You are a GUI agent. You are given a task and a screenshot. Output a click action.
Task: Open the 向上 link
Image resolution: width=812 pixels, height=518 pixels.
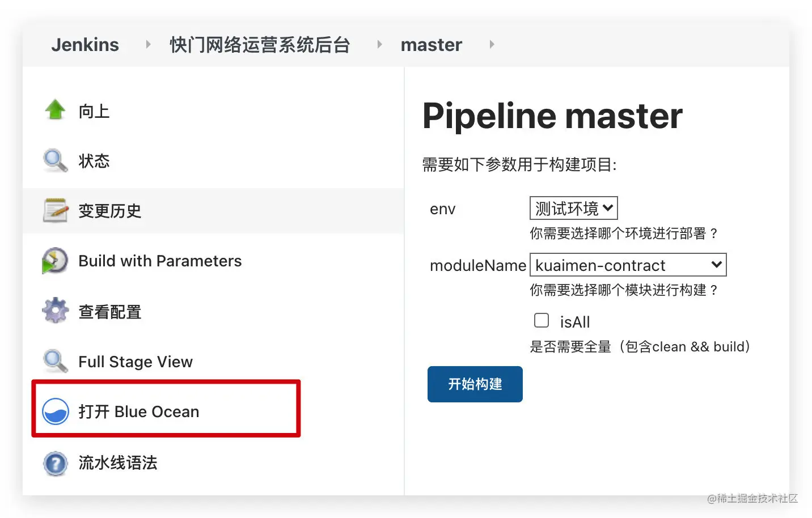tap(94, 111)
